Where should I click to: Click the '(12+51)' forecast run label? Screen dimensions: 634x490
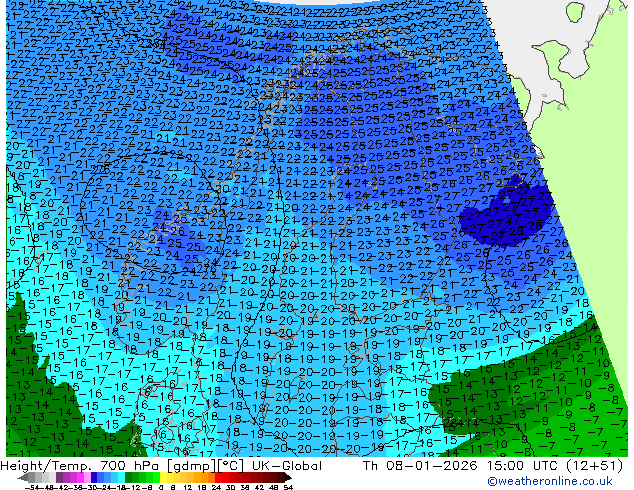[x=594, y=466]
